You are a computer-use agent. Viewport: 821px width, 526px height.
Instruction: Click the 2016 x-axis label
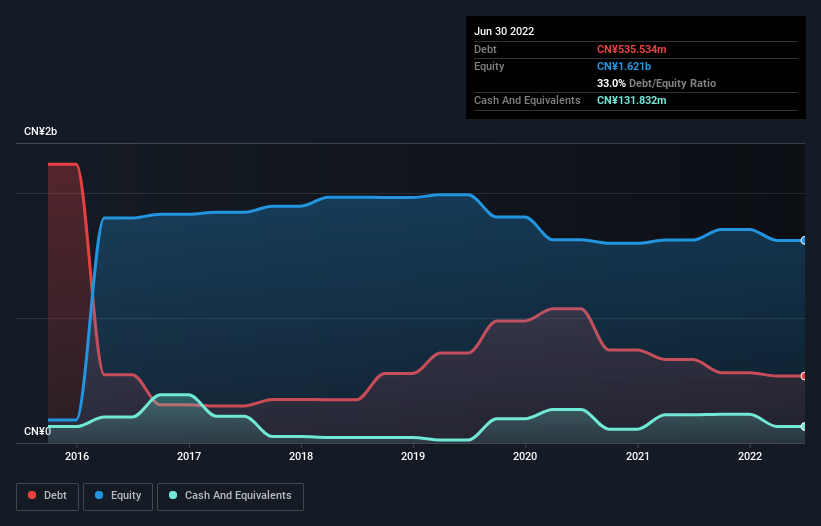pyautogui.click(x=77, y=456)
